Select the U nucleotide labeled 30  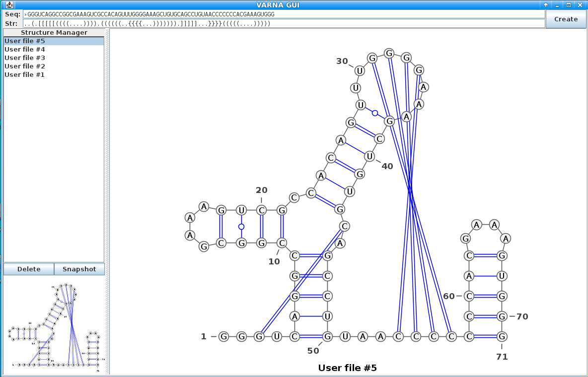[x=360, y=70]
